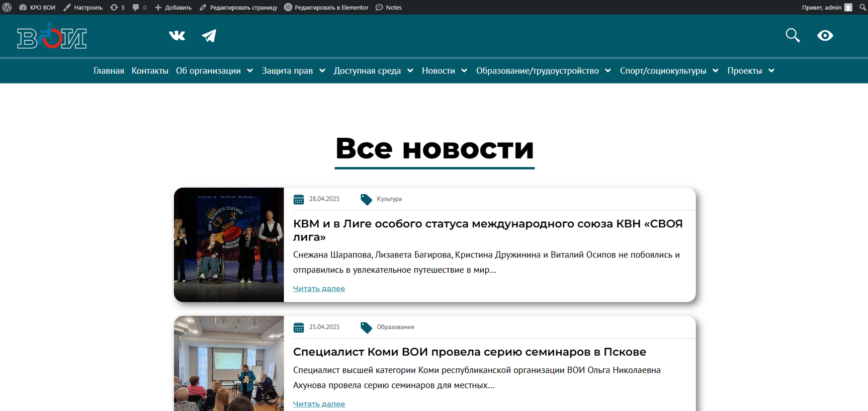Toggle the accessibility eye view mode

pos(825,35)
